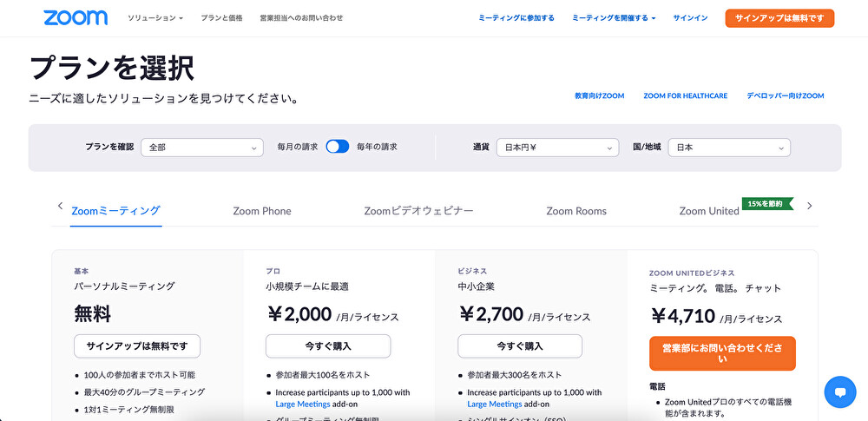Click 100人の参加者までホスト可能 text

(x=140, y=375)
